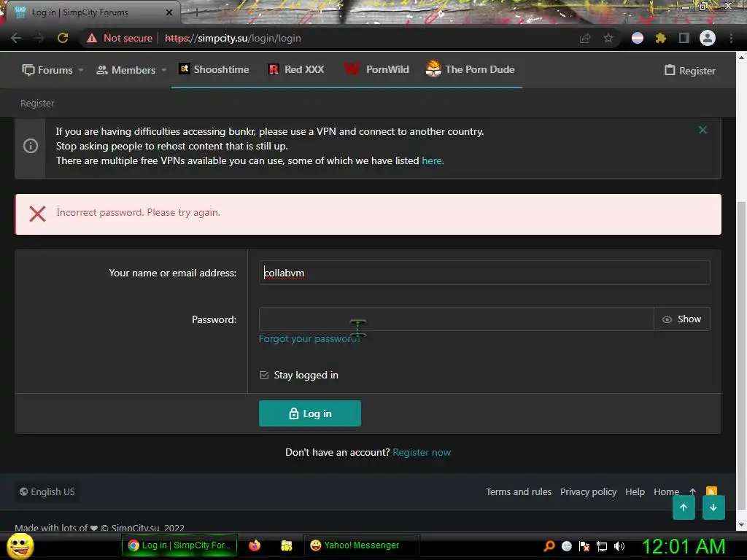Open the Shooshtime nav link
This screenshot has width=747, height=560.
pyautogui.click(x=214, y=69)
